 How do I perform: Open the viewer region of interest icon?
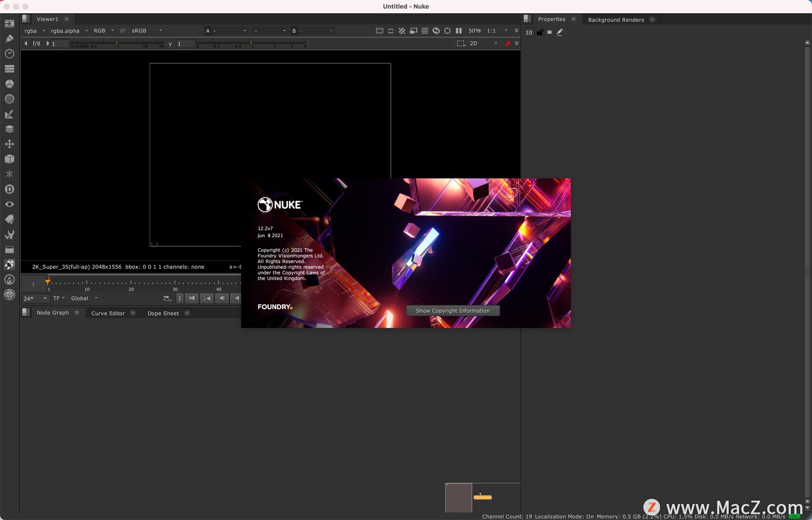[461, 43]
